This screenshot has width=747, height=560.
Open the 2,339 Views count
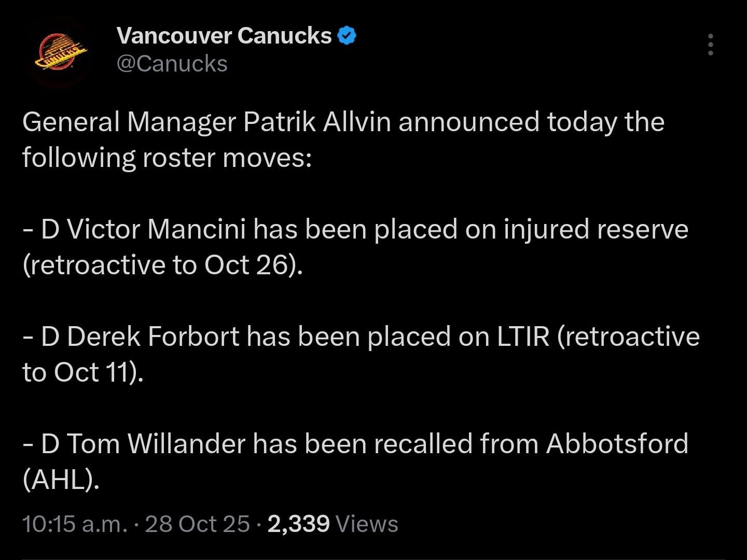tap(333, 524)
